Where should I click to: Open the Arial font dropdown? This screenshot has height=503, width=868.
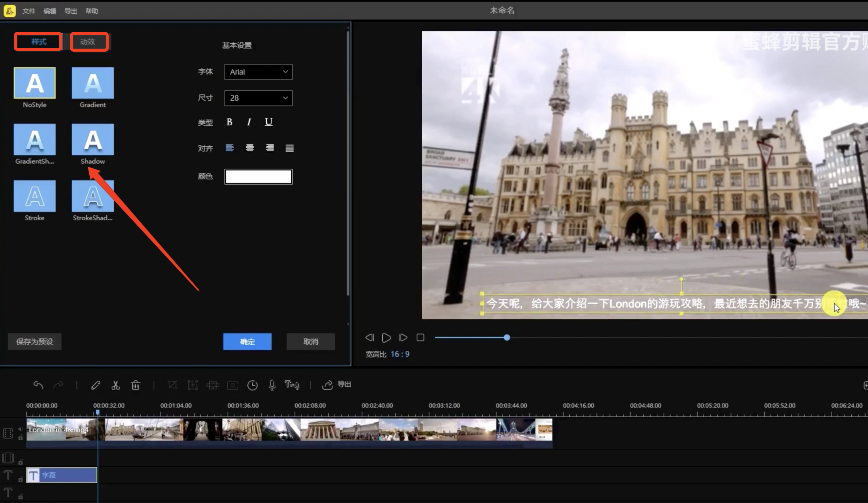[x=258, y=72]
